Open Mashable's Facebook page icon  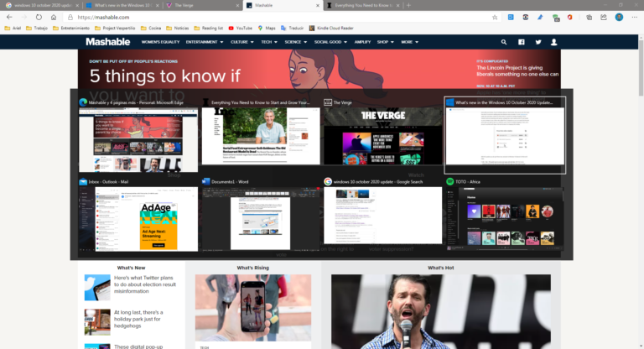522,42
